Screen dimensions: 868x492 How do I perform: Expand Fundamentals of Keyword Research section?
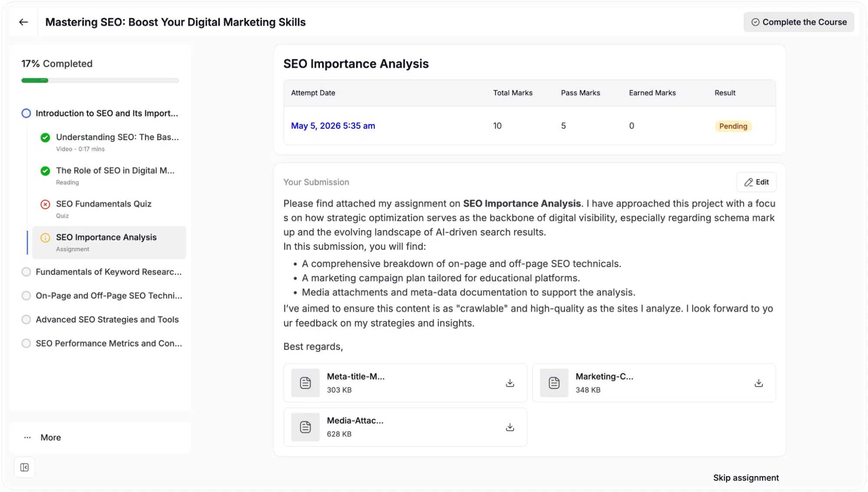102,272
